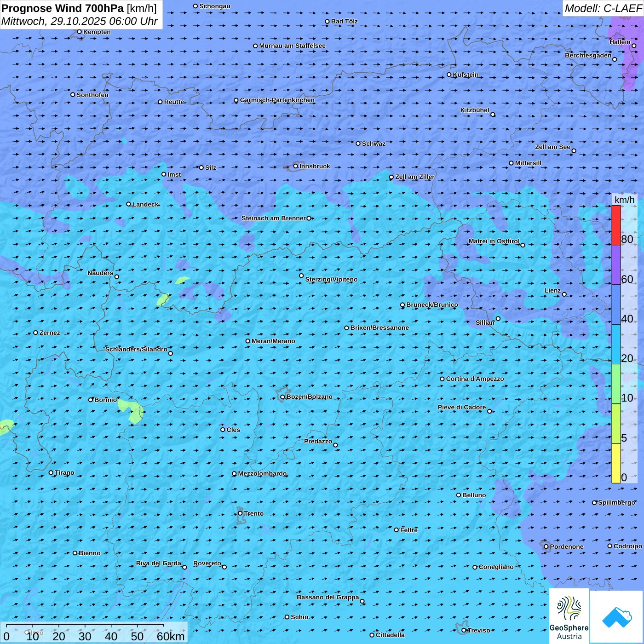
Task: Click the Murnau am Staffelsee label
Action: [x=293, y=46]
